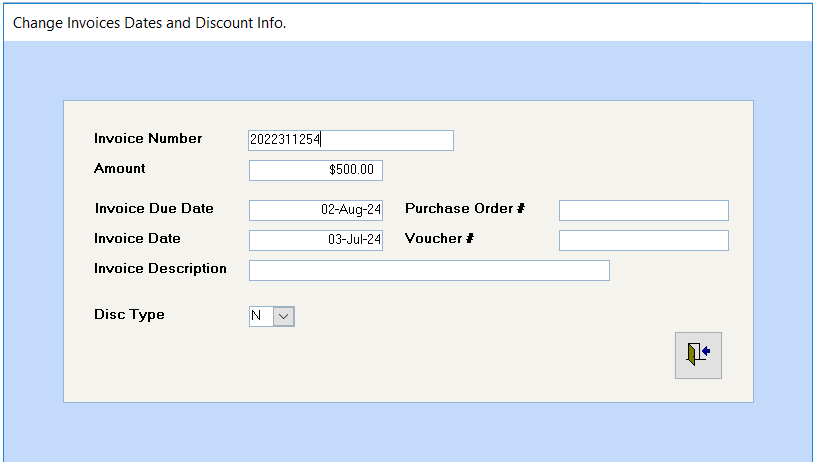Click the Invoice Date label
814x464 pixels.
pos(137,239)
